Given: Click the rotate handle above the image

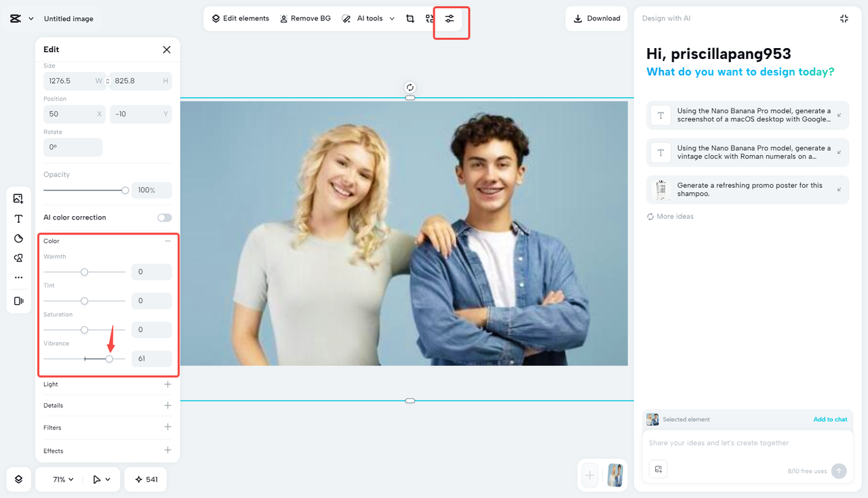Looking at the screenshot, I should (410, 87).
